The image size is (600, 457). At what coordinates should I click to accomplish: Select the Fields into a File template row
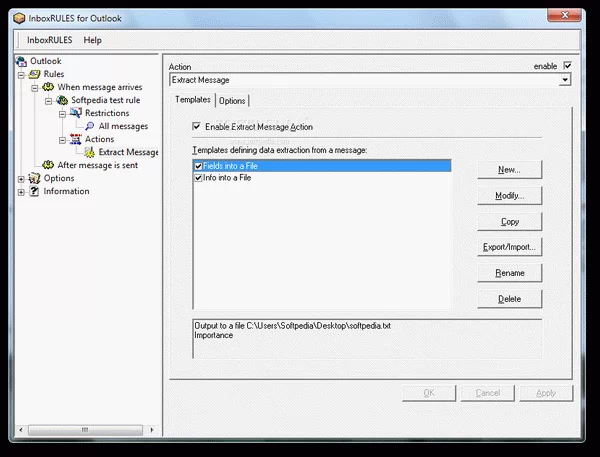pos(322,166)
